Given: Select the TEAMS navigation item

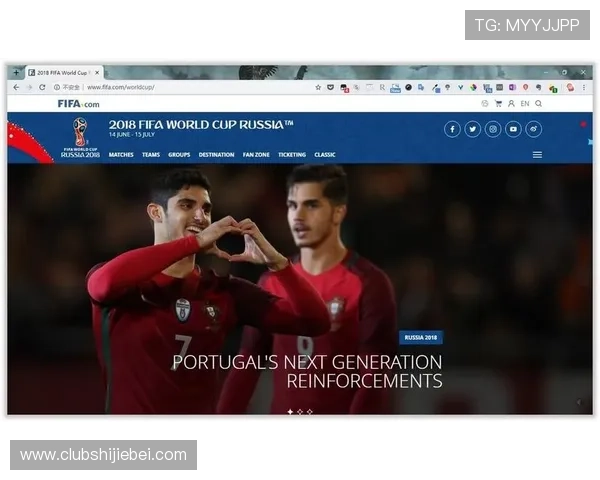Looking at the screenshot, I should (151, 155).
